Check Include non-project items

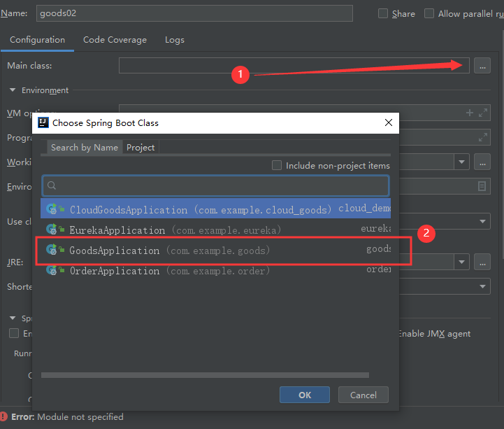point(276,165)
